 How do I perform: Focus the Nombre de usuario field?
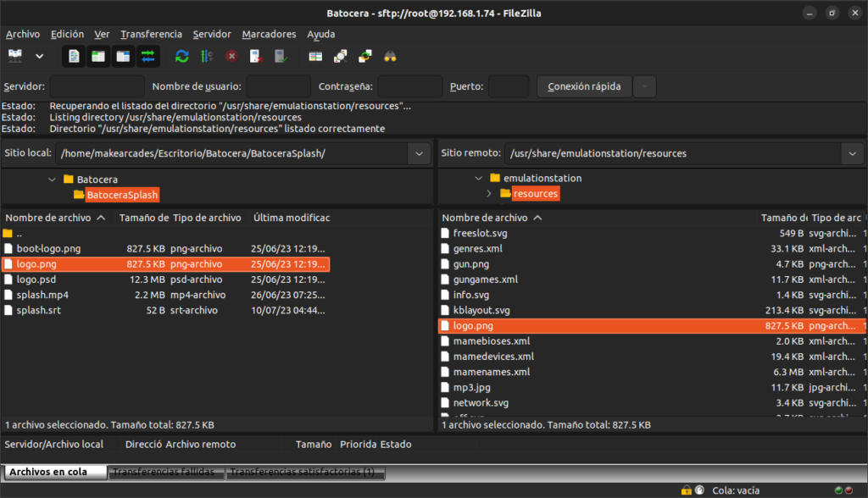pos(278,86)
